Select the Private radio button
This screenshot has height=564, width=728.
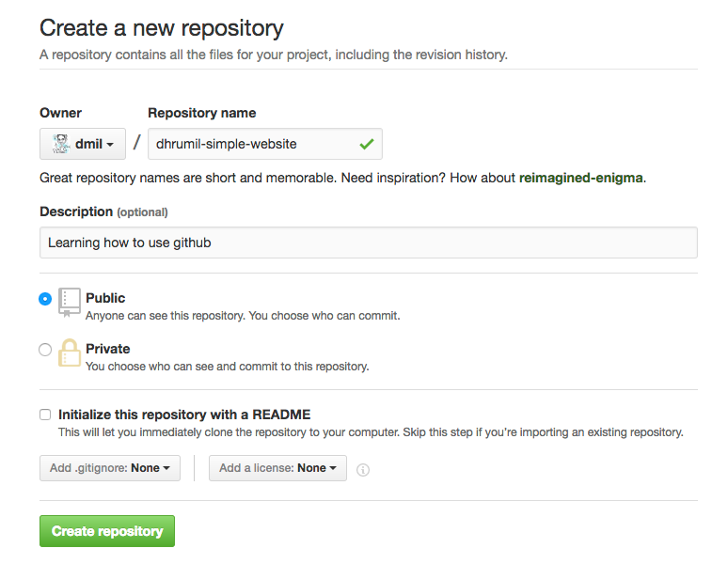tap(45, 350)
